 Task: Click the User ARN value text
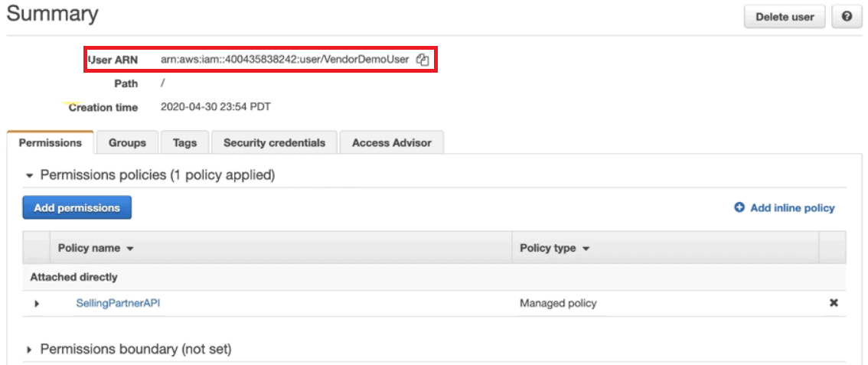pos(285,60)
